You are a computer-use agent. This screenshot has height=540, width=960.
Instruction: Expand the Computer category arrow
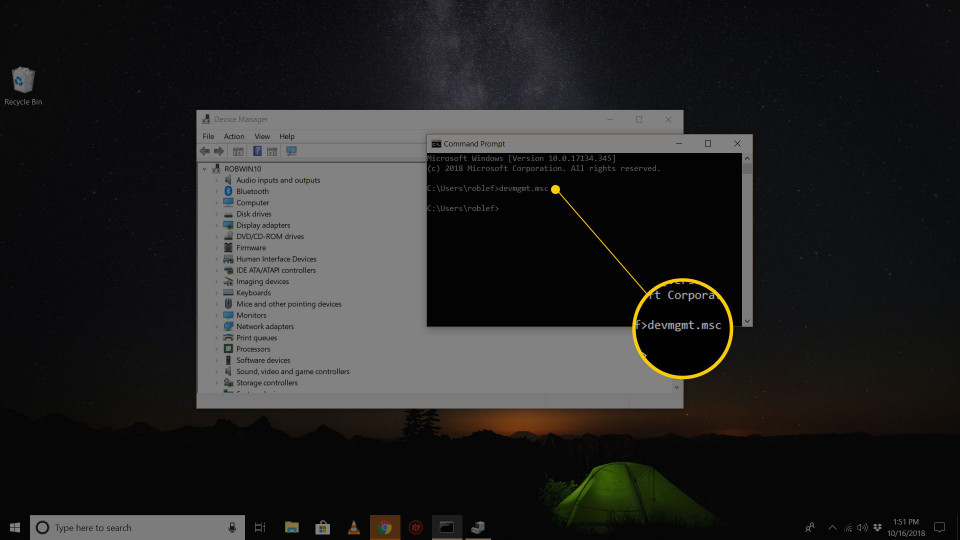pos(216,203)
